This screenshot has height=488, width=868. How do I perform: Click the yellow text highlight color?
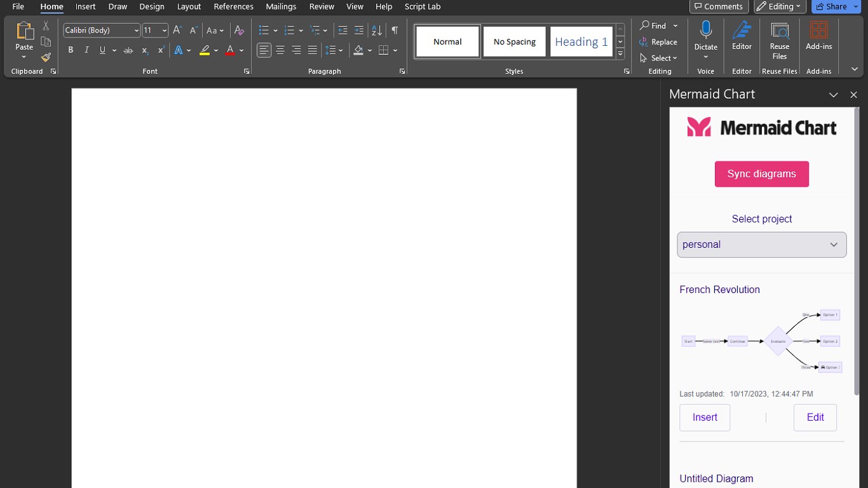(x=205, y=50)
